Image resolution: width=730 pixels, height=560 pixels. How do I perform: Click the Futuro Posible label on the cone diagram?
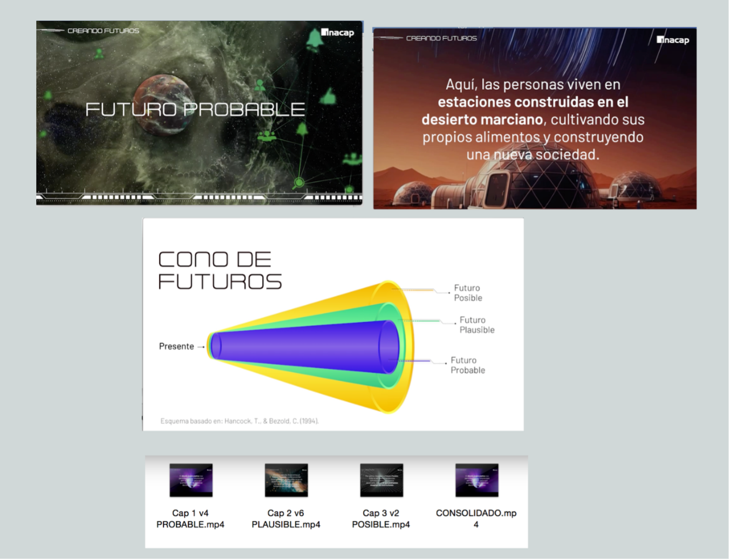coord(467,293)
